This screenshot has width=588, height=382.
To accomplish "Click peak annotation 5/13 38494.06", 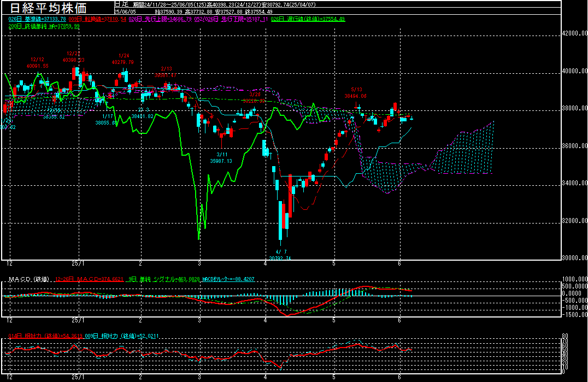I will (356, 92).
